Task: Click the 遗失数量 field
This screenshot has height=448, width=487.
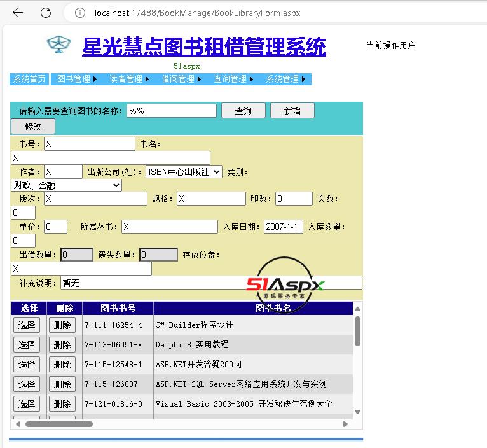Action: [158, 255]
